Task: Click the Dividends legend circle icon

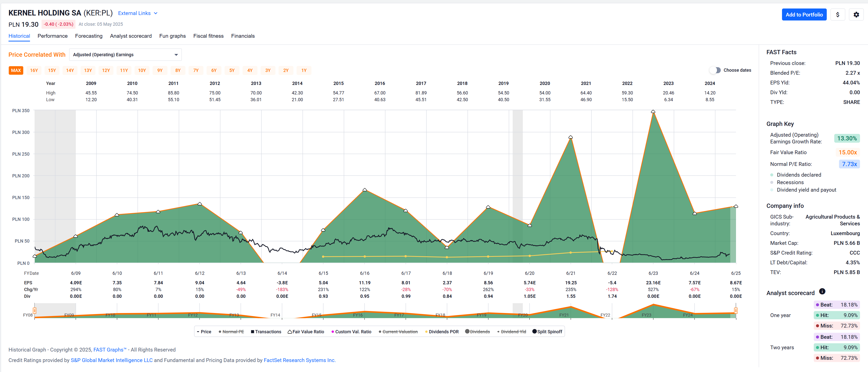Action: [467, 331]
